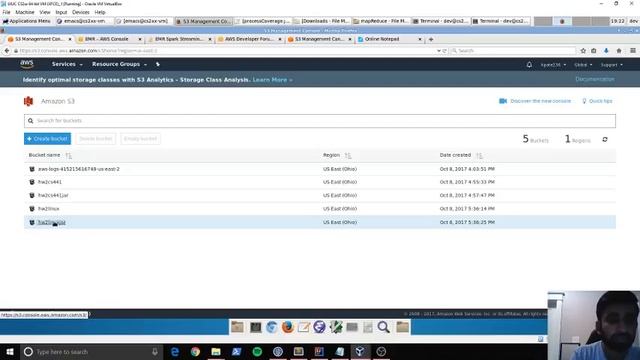This screenshot has height=360, width=640.
Task: Open the VirtualBox File menu
Action: point(6,12)
